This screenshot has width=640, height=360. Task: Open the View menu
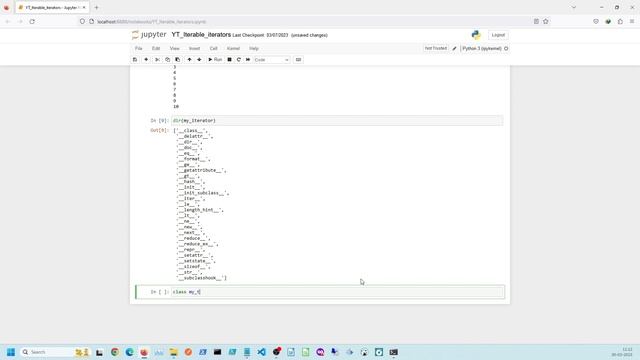pos(175,48)
